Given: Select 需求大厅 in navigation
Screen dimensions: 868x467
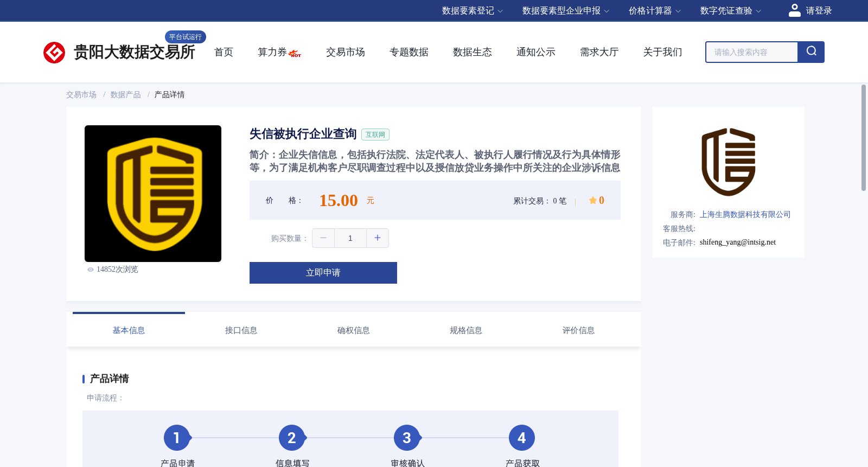Looking at the screenshot, I should coord(599,52).
